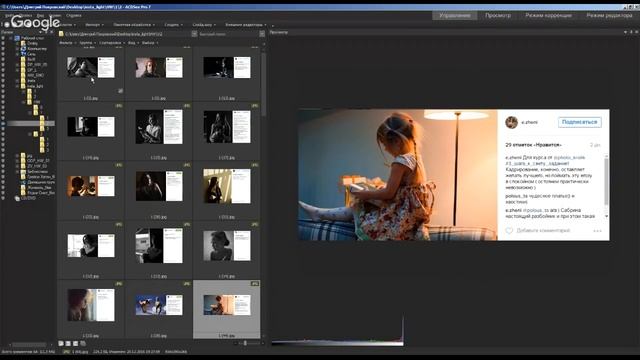The height and width of the screenshot is (360, 640).
Task: Click JPG badge in status bar
Action: click(66, 351)
